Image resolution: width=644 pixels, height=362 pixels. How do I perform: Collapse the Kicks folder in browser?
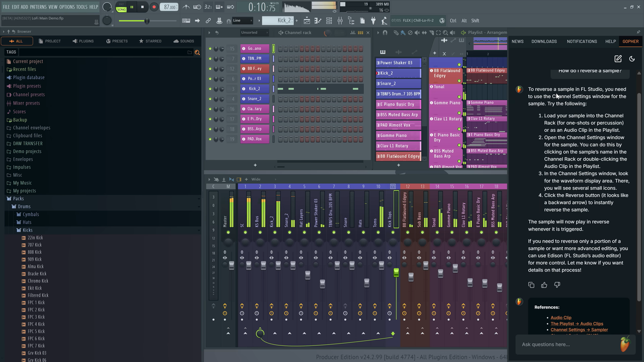(x=27, y=230)
